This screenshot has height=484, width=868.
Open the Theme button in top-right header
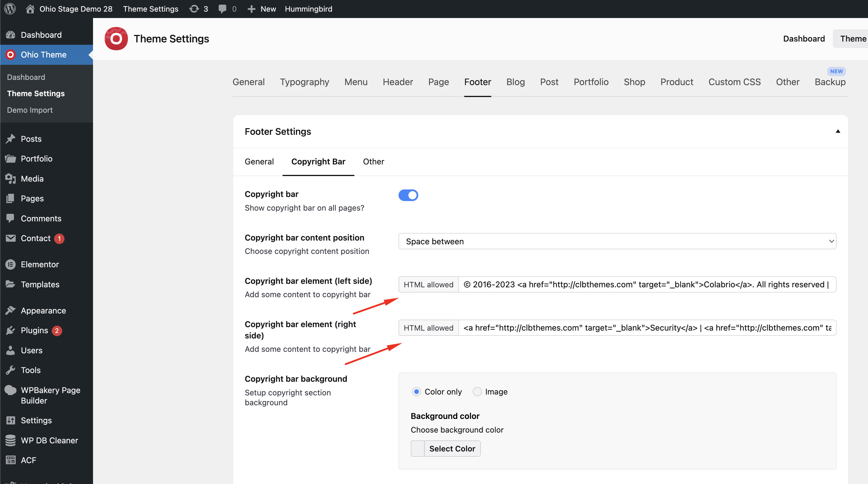(851, 39)
